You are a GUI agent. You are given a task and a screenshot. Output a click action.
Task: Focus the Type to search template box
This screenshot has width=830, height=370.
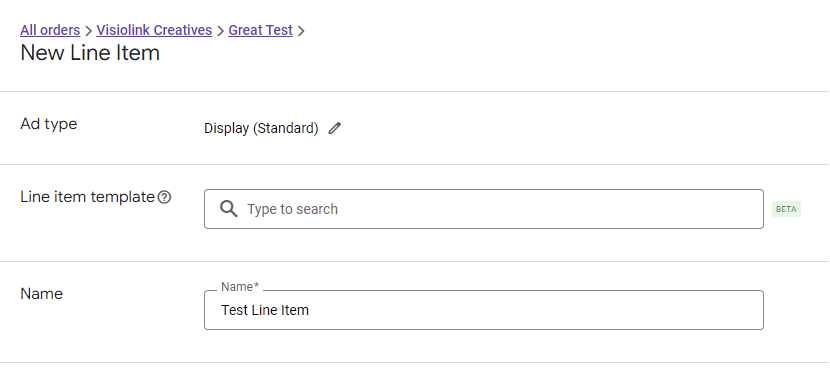pos(484,209)
